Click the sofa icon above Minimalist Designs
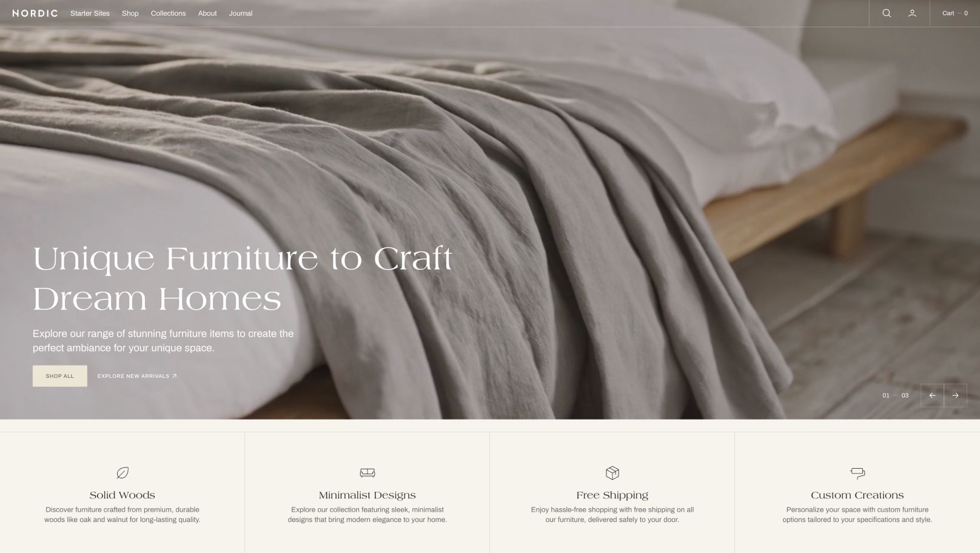The image size is (980, 553). [367, 473]
